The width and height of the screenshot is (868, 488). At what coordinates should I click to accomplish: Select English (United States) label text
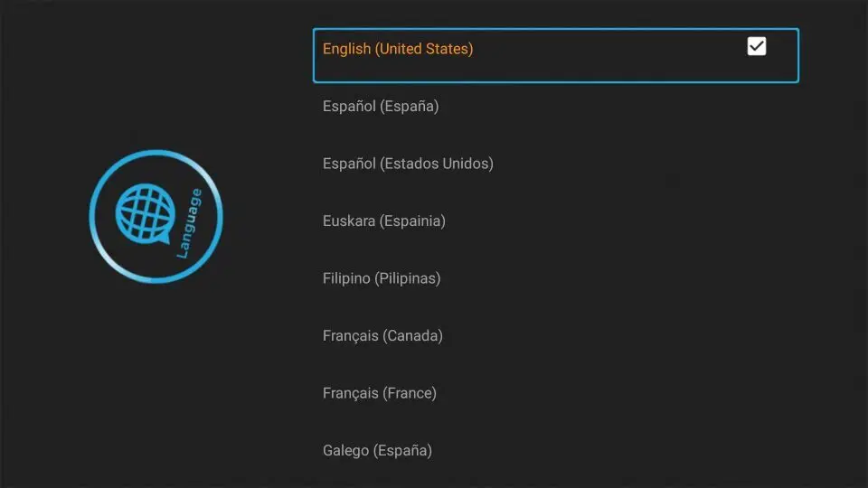398,49
